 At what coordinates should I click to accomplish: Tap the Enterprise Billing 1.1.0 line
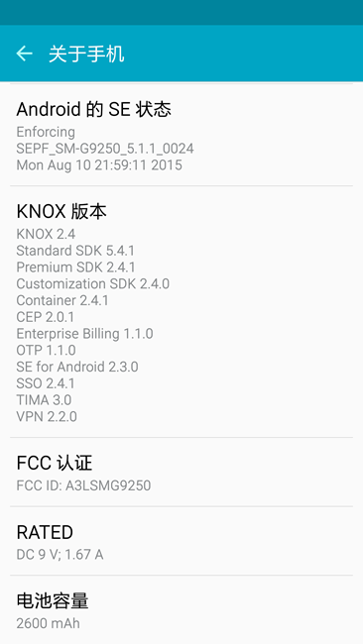point(84,334)
